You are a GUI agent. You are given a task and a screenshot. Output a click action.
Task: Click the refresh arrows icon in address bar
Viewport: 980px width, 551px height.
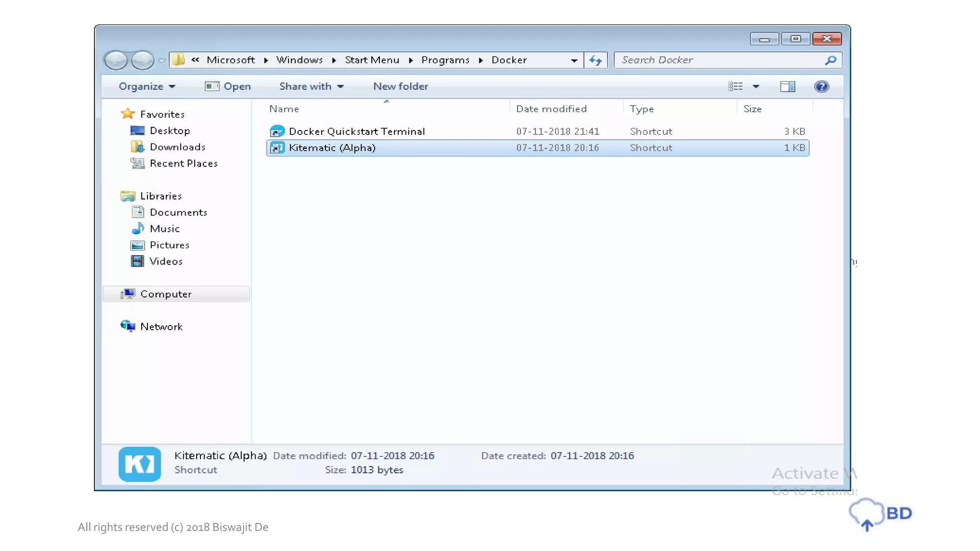[x=595, y=60]
